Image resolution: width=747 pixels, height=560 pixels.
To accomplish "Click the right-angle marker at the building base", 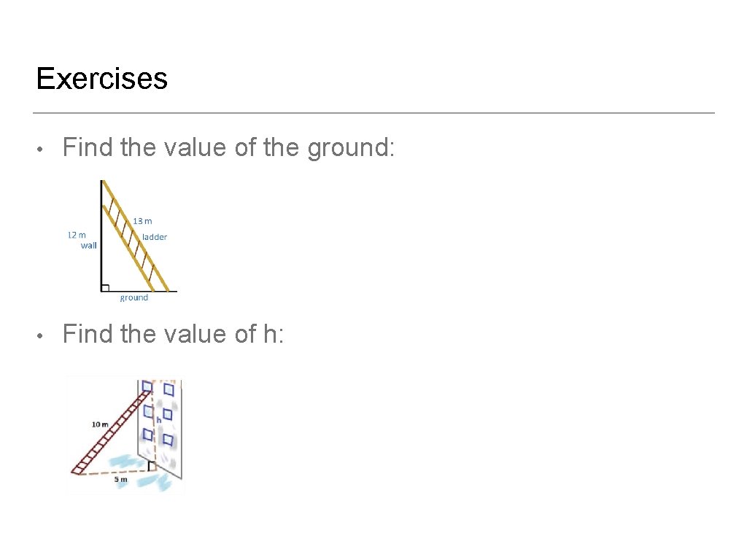I will click(151, 466).
